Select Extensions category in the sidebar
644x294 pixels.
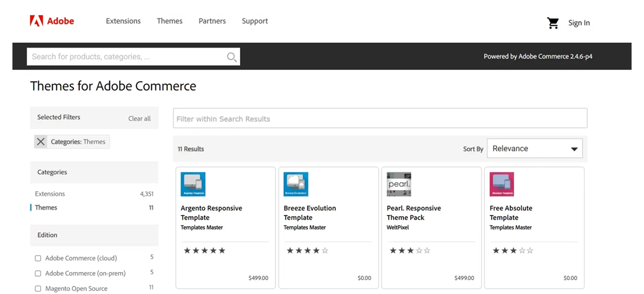pyautogui.click(x=50, y=194)
